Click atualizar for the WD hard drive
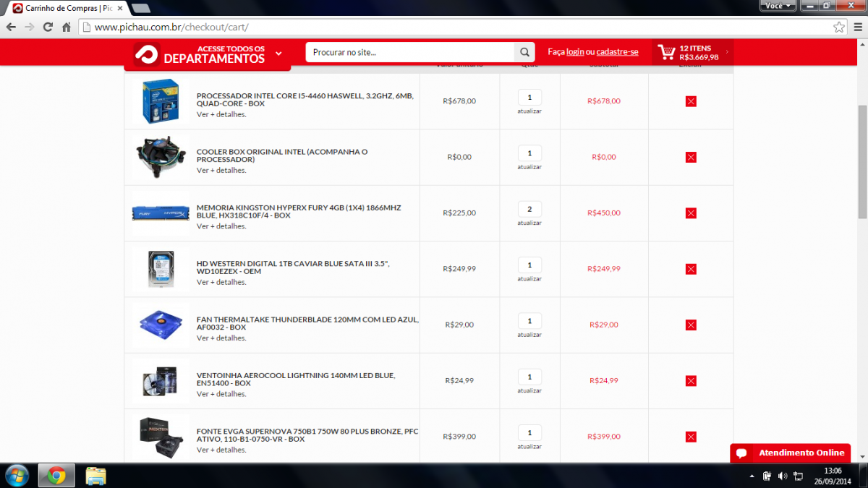This screenshot has width=868, height=488. tap(529, 278)
